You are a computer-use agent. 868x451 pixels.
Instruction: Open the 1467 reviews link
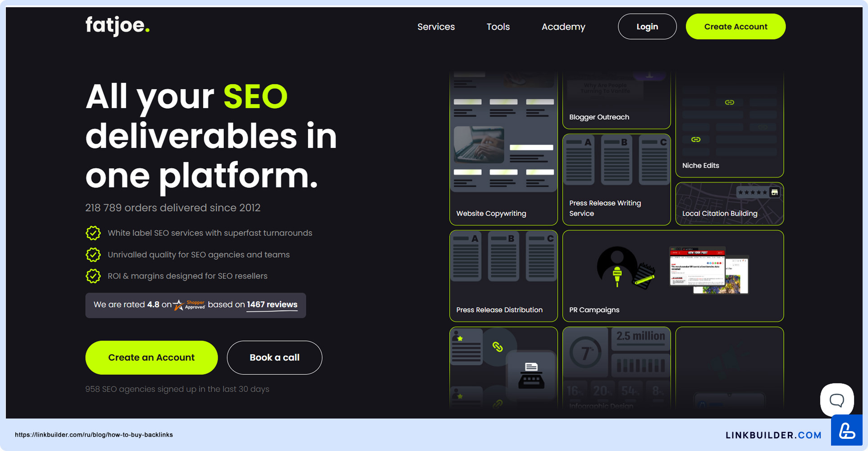click(x=272, y=304)
